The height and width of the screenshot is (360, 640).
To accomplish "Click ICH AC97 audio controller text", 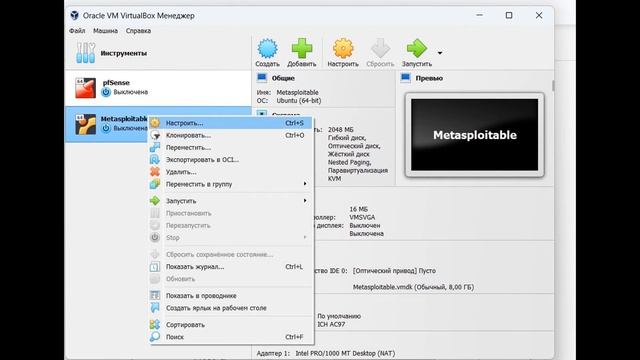I will click(331, 324).
